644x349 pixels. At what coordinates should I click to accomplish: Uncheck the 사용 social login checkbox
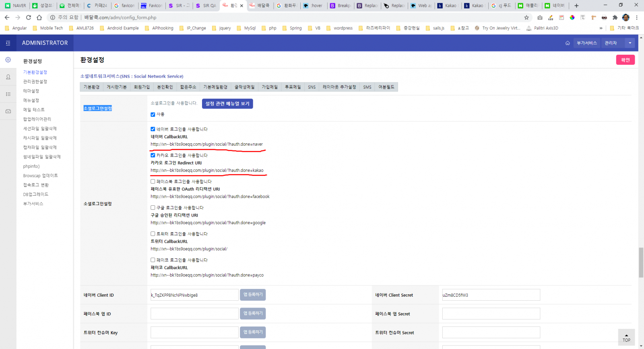coord(153,115)
